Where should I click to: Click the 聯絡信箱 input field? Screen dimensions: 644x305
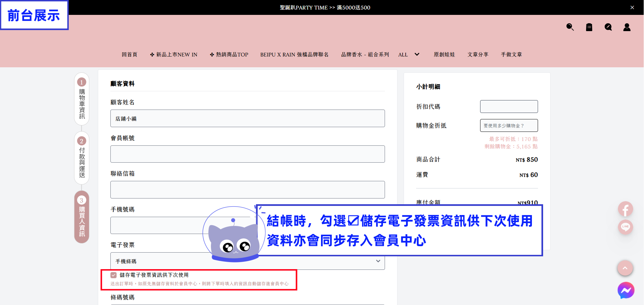coord(248,190)
